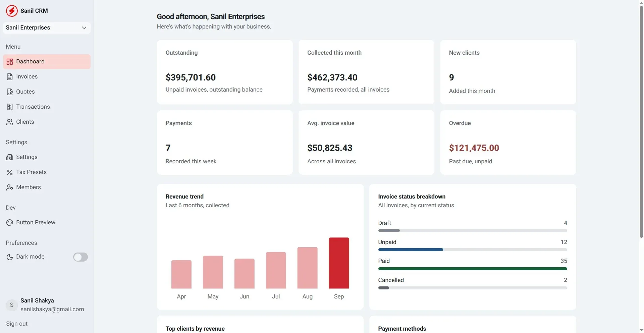This screenshot has height=333, width=644.
Task: Open the Members page
Action: pos(47,187)
